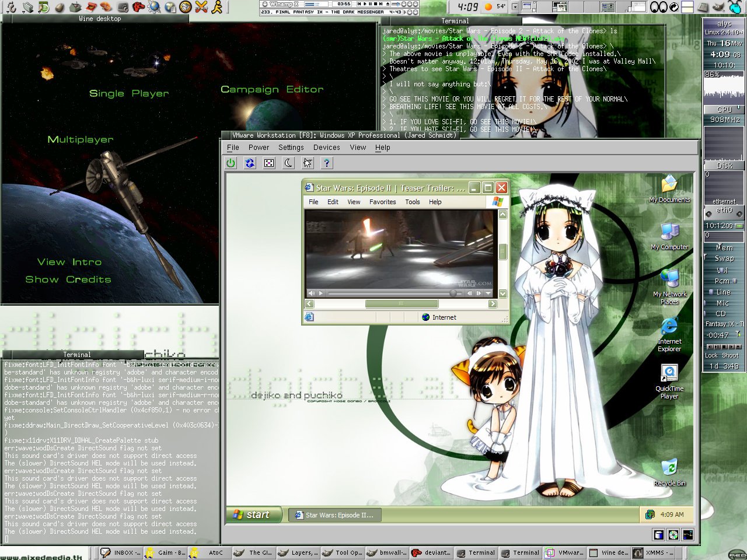747x560 pixels.
Task: Select the second workspace in pager
Action: pos(544,7)
